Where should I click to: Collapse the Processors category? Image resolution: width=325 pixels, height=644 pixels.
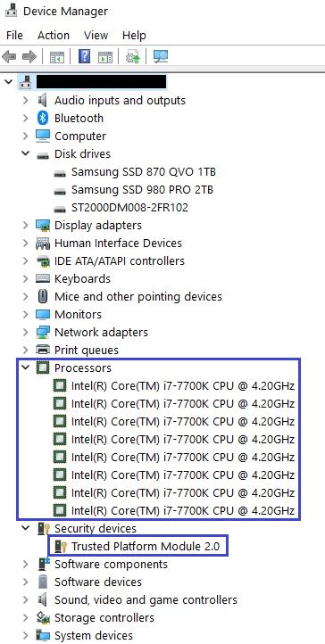(x=26, y=367)
